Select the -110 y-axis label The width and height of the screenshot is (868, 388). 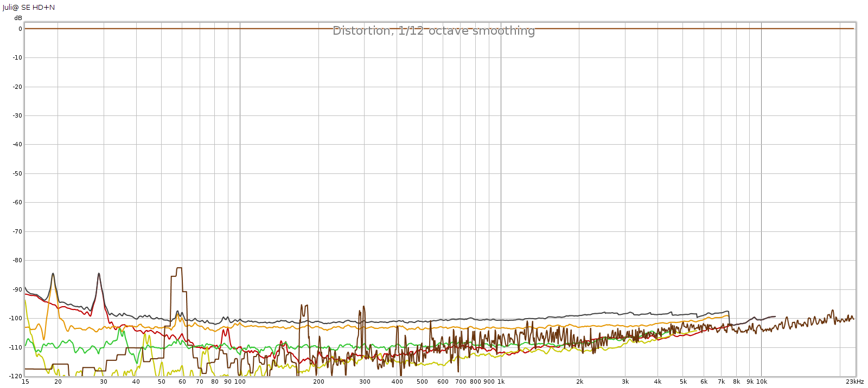pos(16,347)
